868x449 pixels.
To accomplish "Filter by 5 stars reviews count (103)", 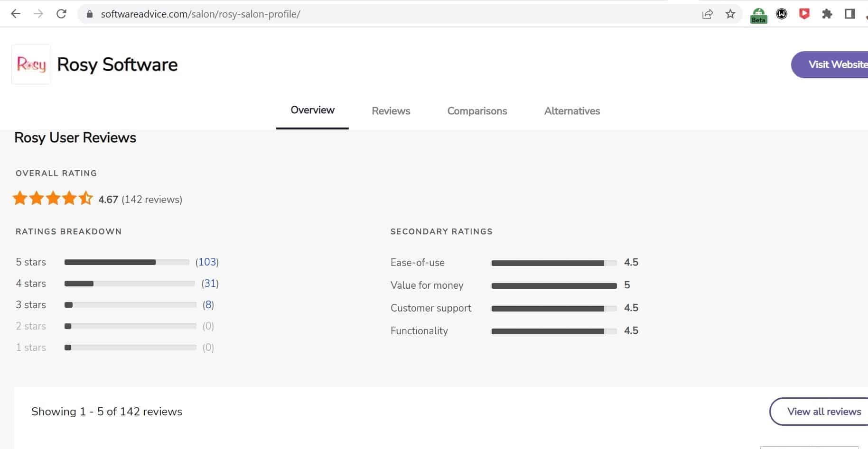I will [207, 262].
